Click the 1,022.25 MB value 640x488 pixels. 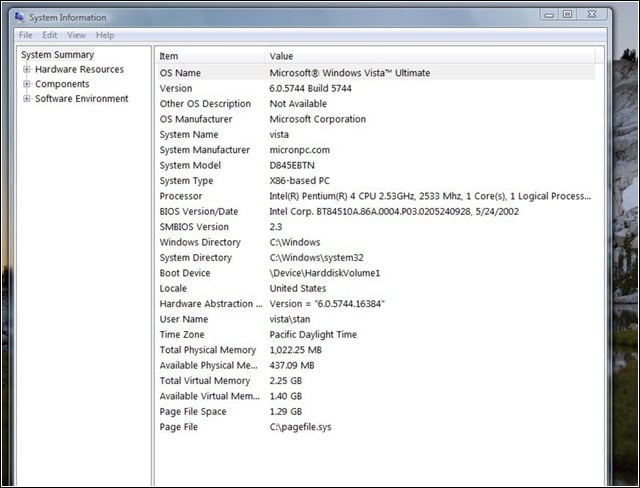[x=296, y=350]
